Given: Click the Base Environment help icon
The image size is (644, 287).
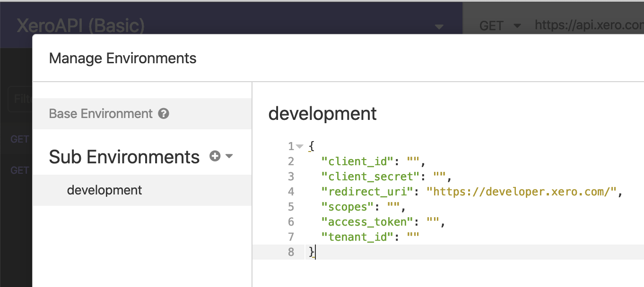Looking at the screenshot, I should [164, 114].
